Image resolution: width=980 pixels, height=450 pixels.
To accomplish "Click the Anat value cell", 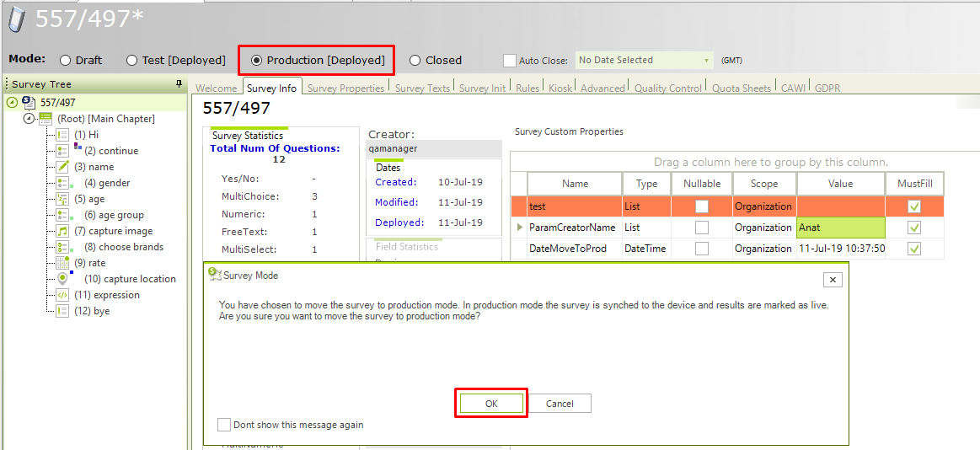I will (x=841, y=228).
